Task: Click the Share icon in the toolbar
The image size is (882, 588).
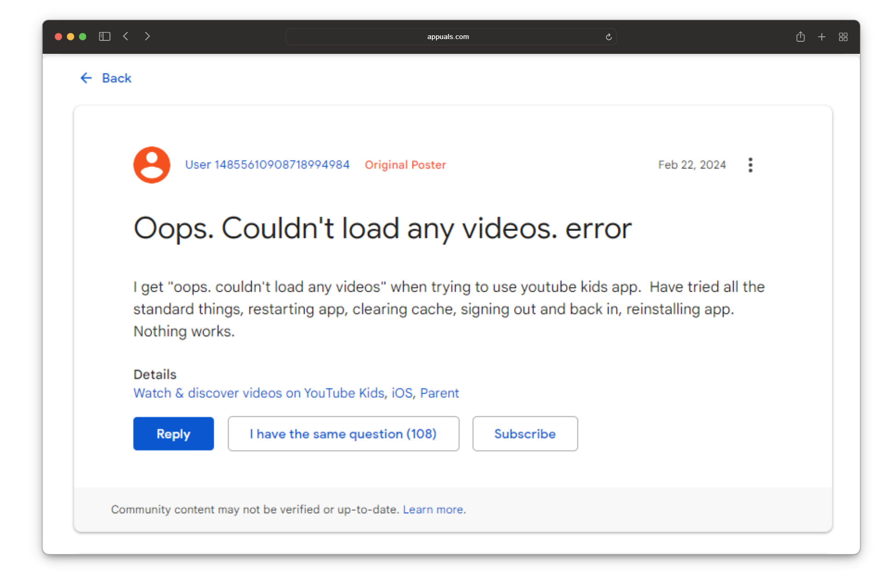Action: [800, 36]
